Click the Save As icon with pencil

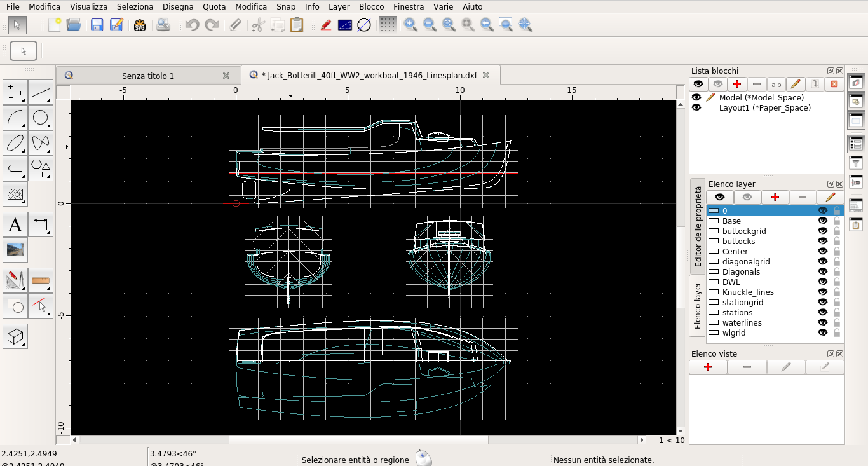116,25
